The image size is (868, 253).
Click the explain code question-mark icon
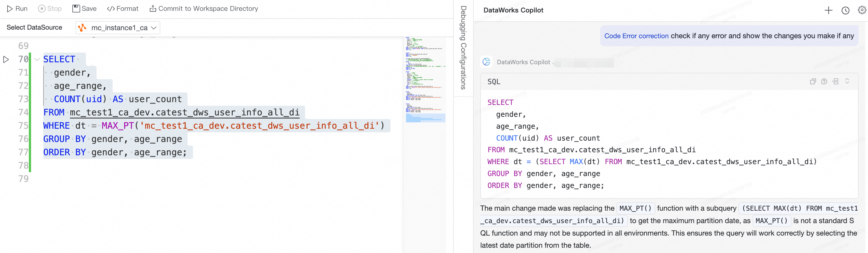824,81
